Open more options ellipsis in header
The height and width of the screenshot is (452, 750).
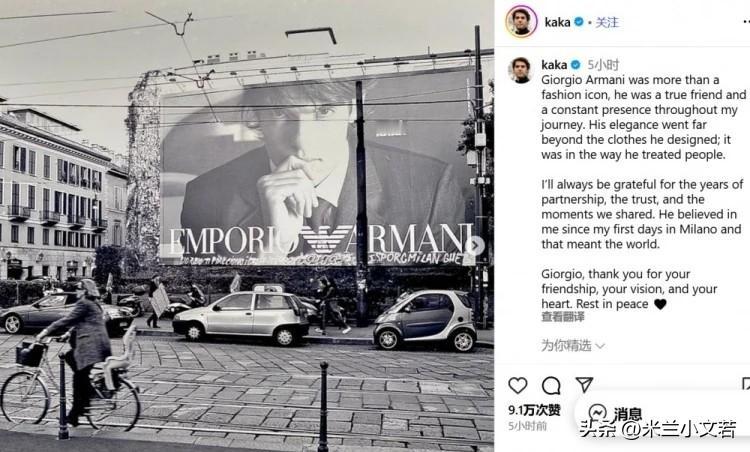(x=746, y=22)
